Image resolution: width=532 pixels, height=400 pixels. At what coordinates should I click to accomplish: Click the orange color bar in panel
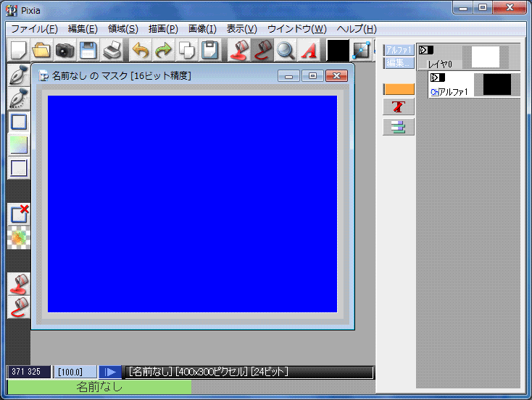[399, 89]
